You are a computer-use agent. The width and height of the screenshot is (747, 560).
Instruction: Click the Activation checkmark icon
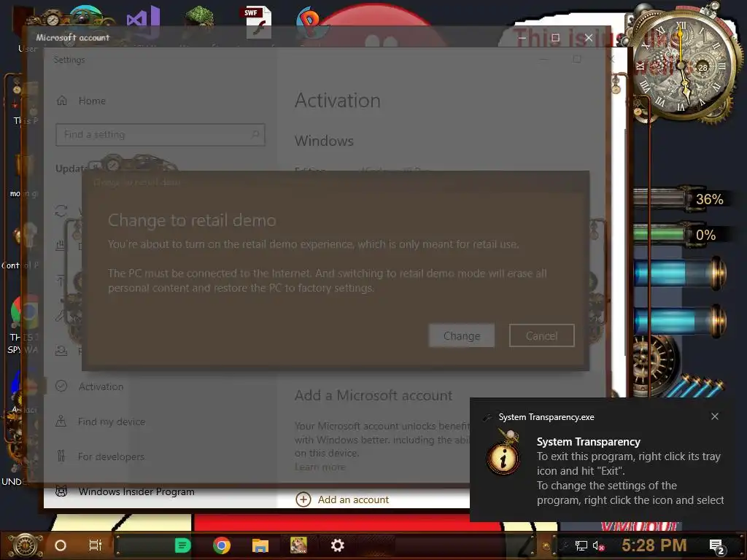[61, 386]
